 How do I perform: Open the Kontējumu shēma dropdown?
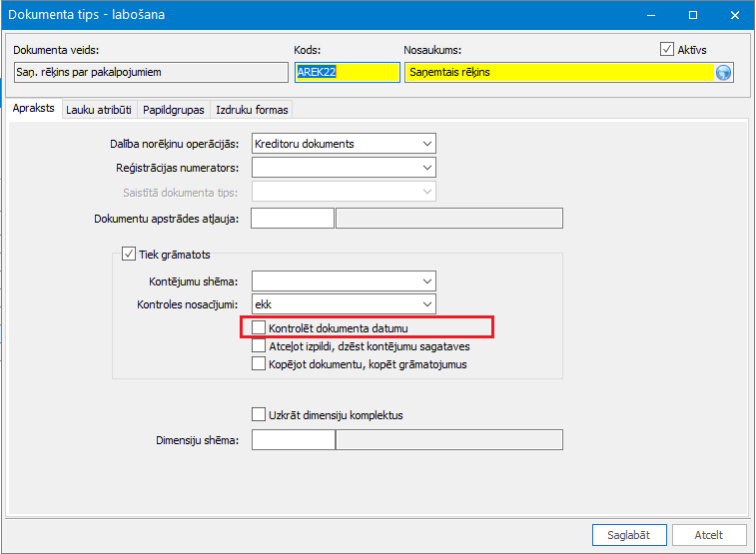tap(427, 281)
